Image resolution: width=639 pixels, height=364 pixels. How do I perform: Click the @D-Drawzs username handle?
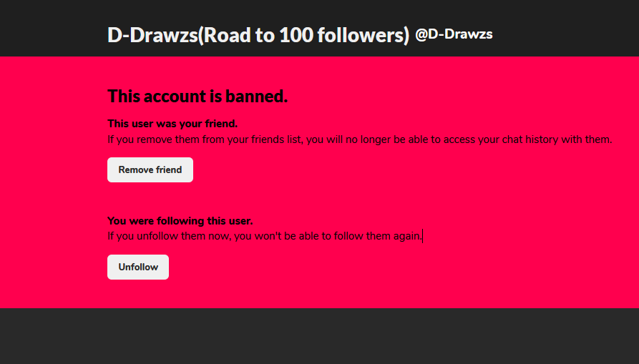(x=454, y=34)
